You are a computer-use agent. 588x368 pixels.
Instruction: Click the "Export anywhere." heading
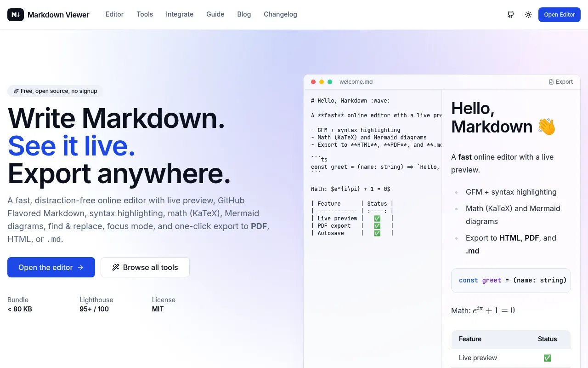pyautogui.click(x=119, y=173)
